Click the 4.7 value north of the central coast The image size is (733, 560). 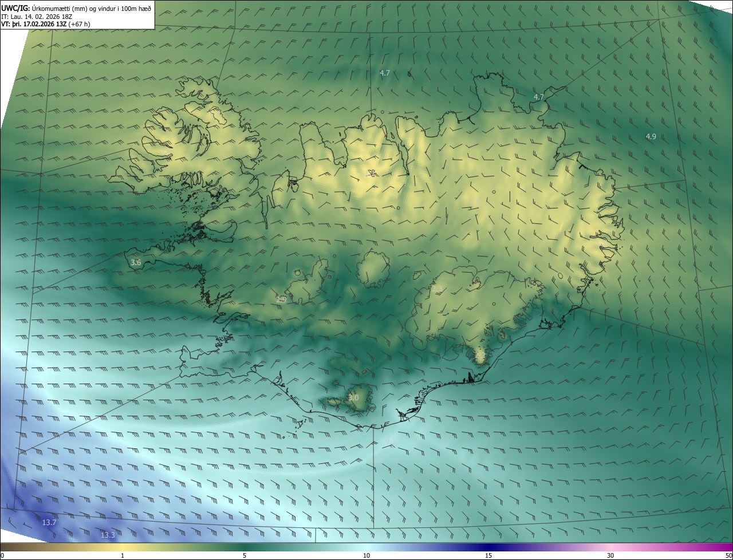(385, 73)
